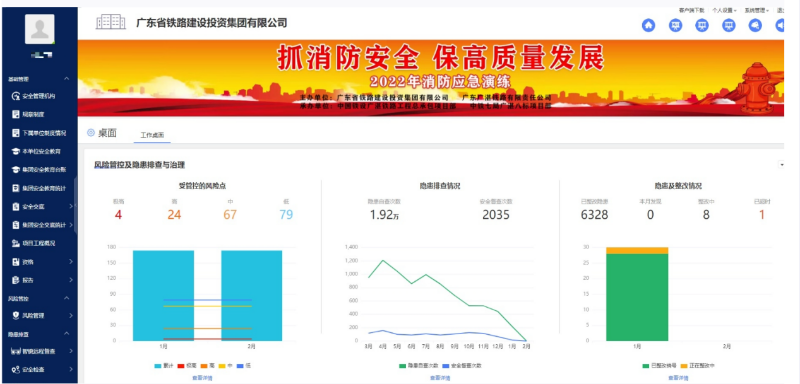Open the 系统管理 dropdown menu
Image resolution: width=800 pixels, height=384 pixels.
[x=757, y=10]
